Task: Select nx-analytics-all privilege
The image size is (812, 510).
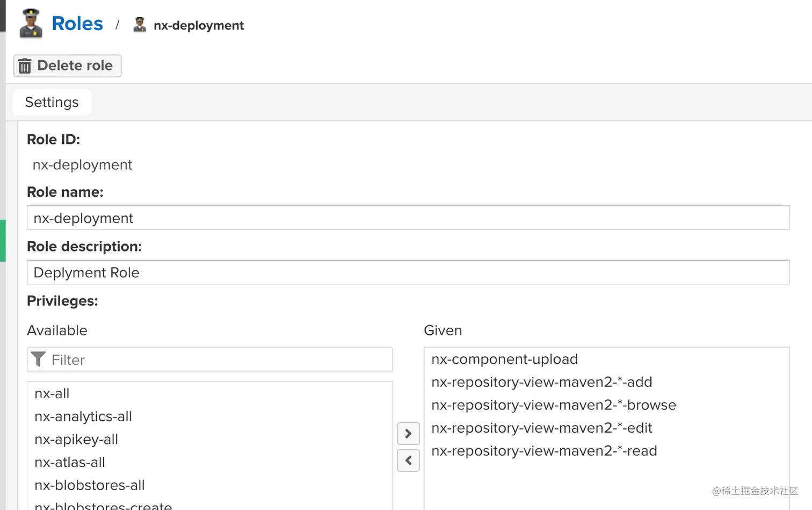Action: pos(83,416)
